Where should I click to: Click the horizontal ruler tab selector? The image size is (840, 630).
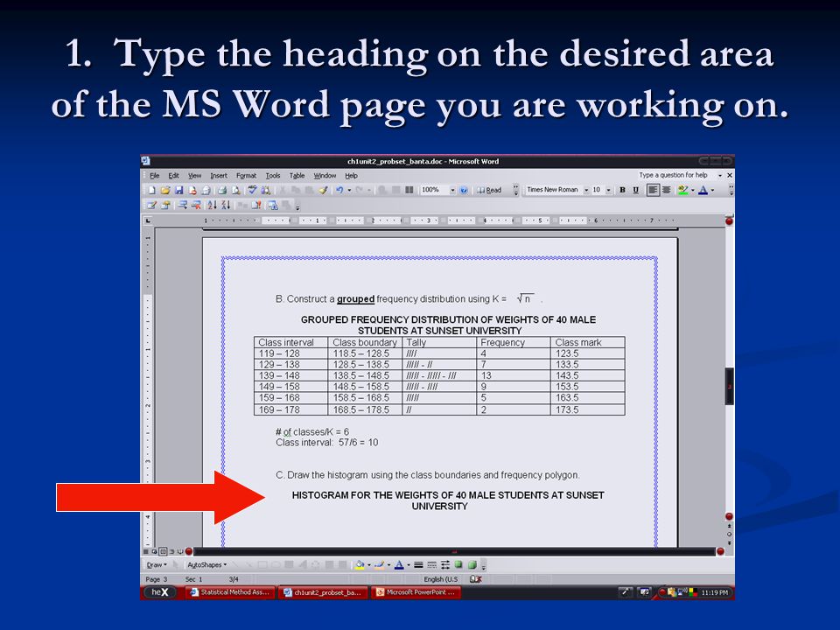[x=149, y=220]
